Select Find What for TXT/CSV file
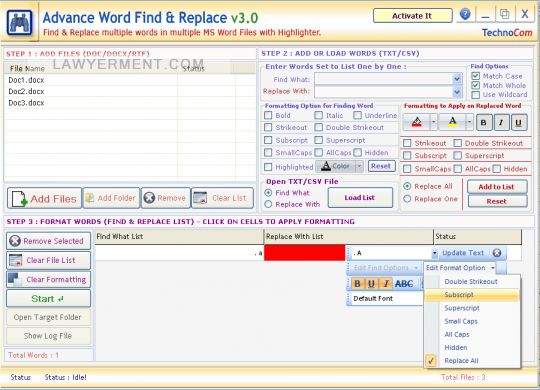 coord(268,193)
